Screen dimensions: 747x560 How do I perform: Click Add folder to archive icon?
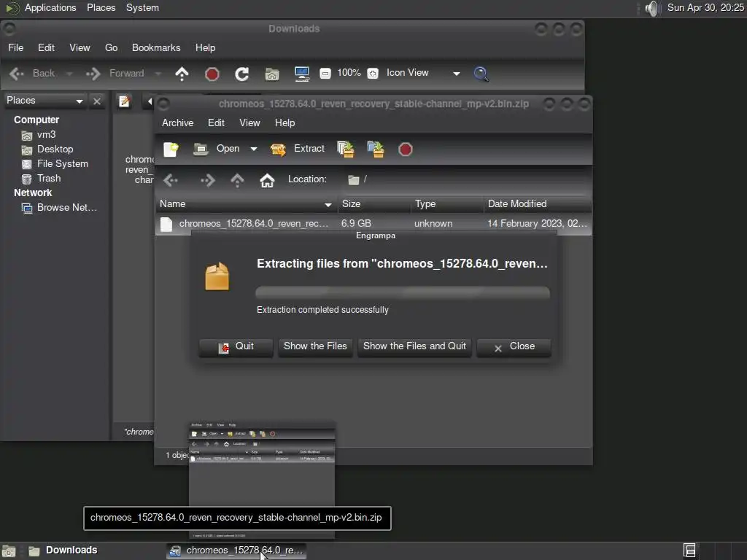click(x=376, y=149)
